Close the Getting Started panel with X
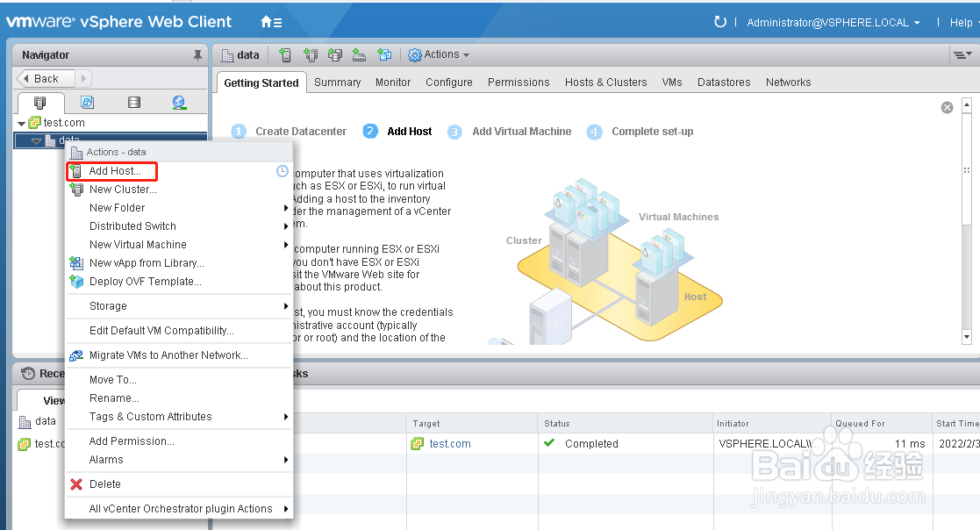Image resolution: width=980 pixels, height=530 pixels. pos(947,108)
